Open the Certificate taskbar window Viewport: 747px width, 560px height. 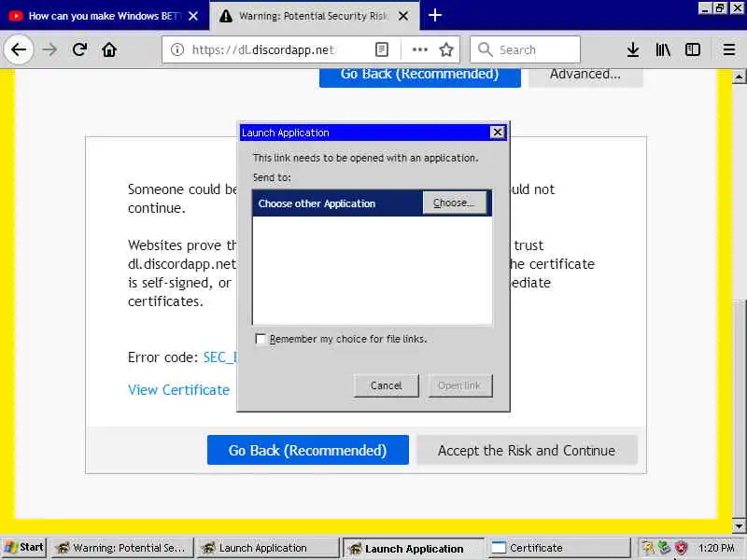tap(558, 548)
